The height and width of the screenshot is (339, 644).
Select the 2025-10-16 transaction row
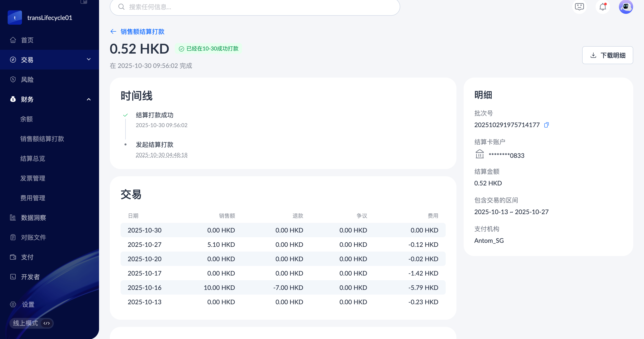point(283,287)
